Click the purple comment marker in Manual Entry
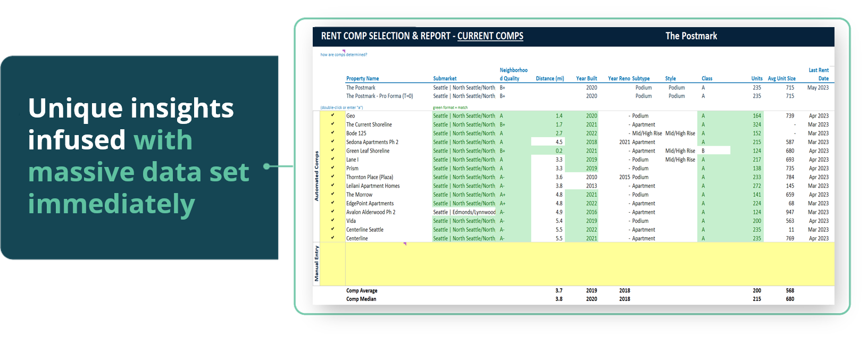 (405, 244)
